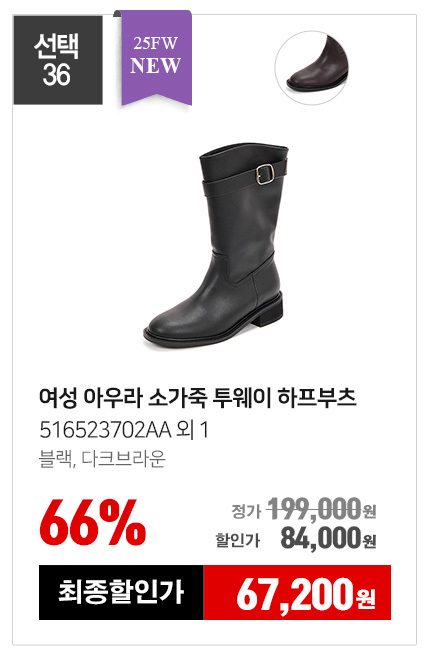The image size is (430, 660).
Task: Click the rounded toe of the black boot
Action: click(x=168, y=326)
